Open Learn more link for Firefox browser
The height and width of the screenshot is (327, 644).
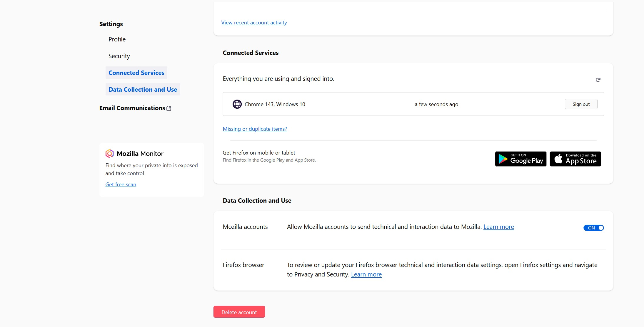point(366,274)
